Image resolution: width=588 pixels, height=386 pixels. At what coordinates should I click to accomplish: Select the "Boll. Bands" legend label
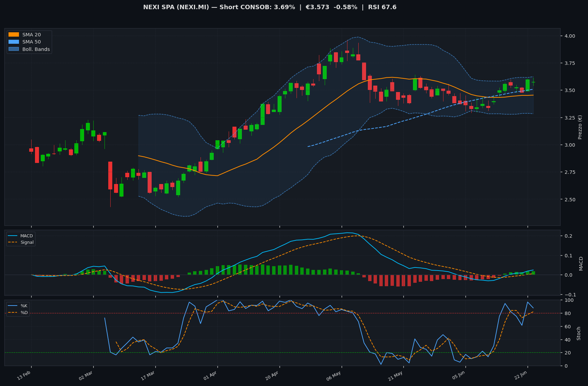(x=36, y=49)
